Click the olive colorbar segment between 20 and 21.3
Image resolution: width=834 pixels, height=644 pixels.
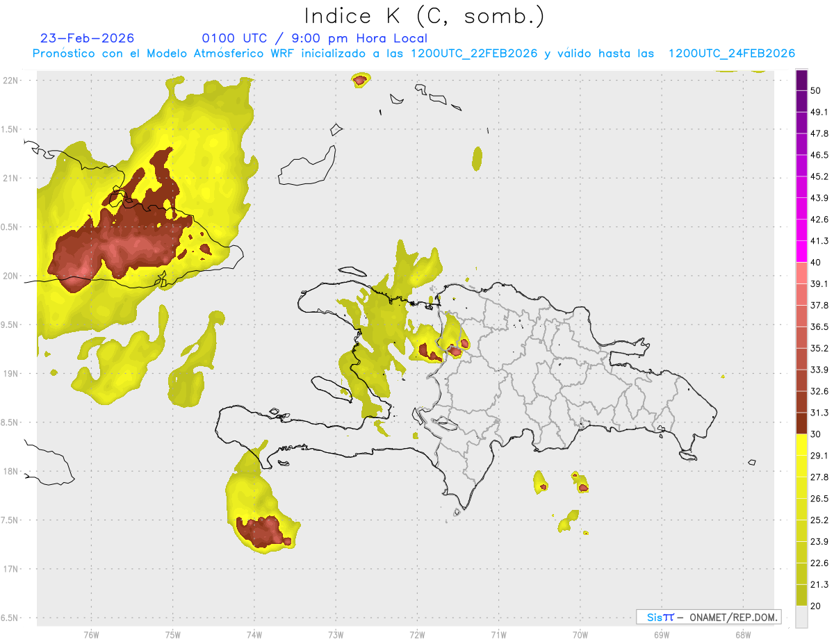tap(801, 595)
